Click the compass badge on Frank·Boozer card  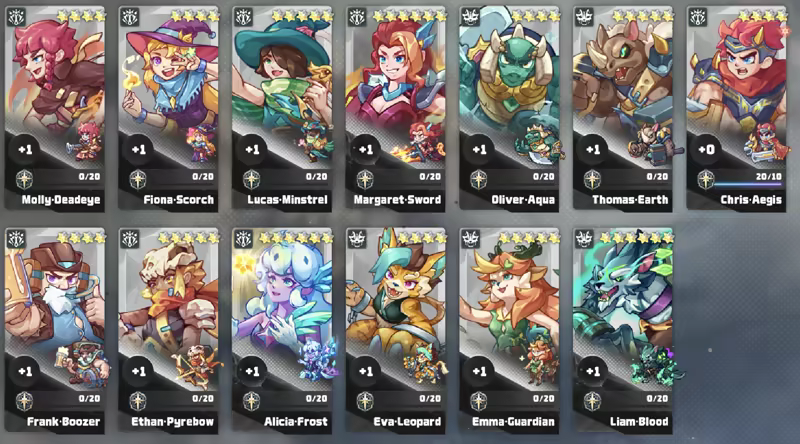pyautogui.click(x=24, y=402)
